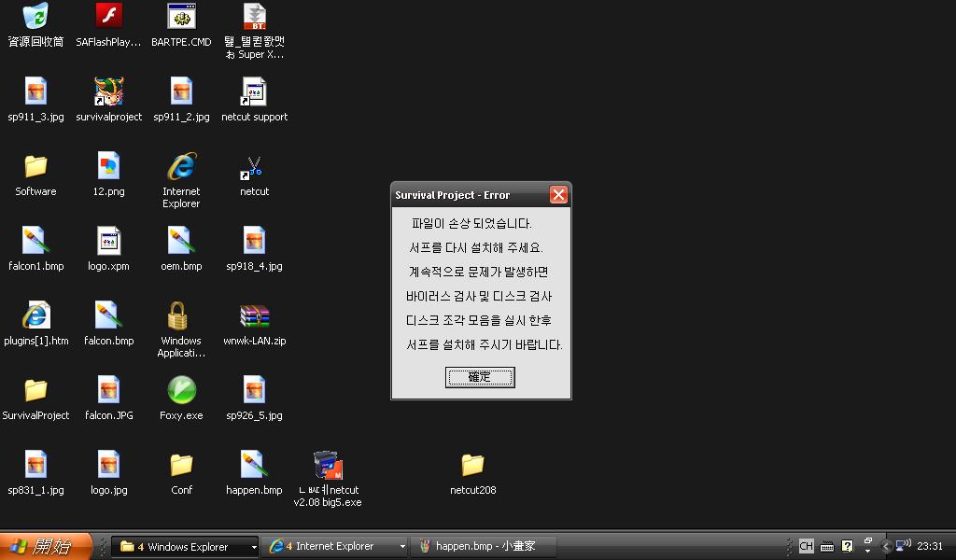The image size is (956, 560).
Task: Open the Conf folder icon
Action: click(181, 465)
